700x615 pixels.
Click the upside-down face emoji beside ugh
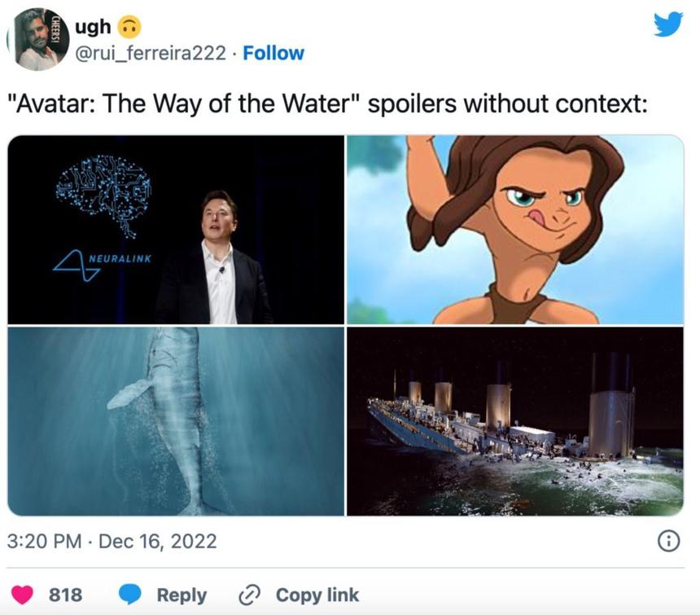[x=130, y=28]
